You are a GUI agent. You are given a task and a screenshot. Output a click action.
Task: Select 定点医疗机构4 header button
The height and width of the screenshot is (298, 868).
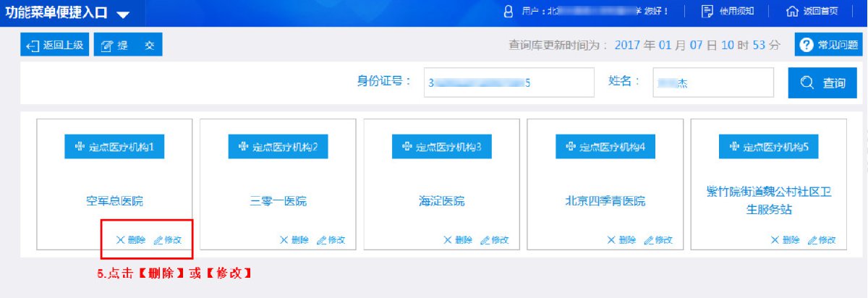605,147
